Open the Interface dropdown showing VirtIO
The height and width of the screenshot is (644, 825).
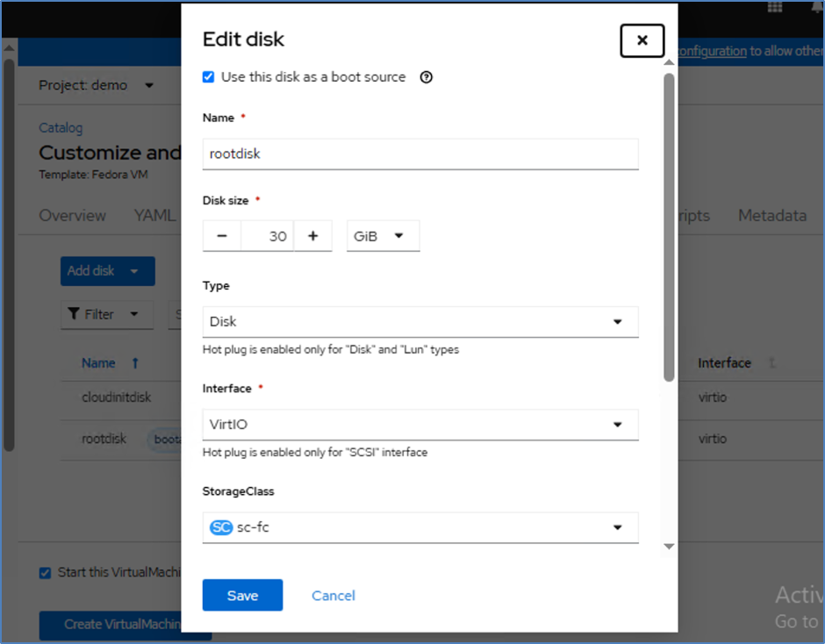[x=420, y=425]
